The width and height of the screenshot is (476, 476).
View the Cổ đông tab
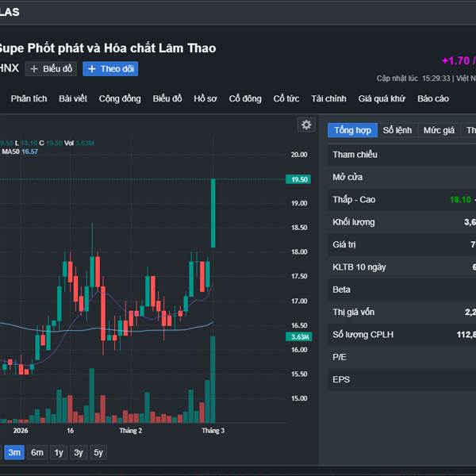point(245,98)
